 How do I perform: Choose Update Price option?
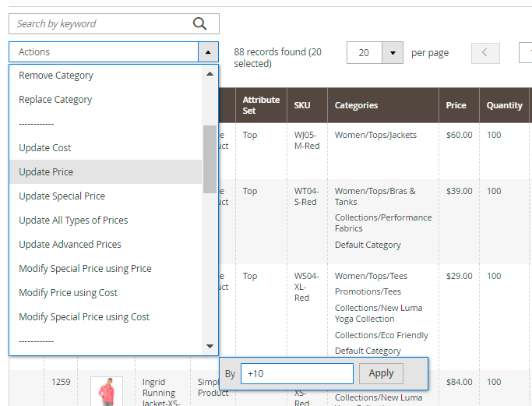point(46,172)
